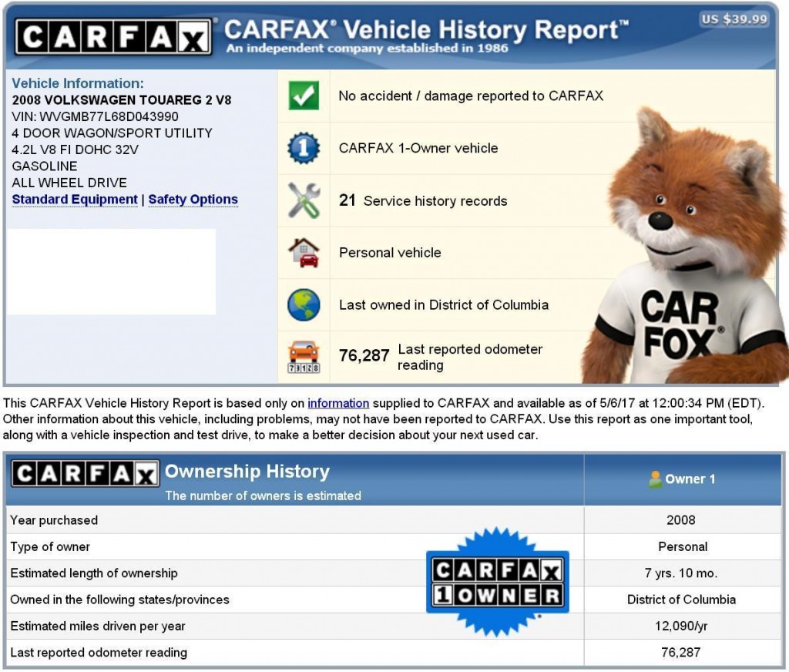
Task: Click the 'Estimated miles driven per year' label
Action: point(98,627)
